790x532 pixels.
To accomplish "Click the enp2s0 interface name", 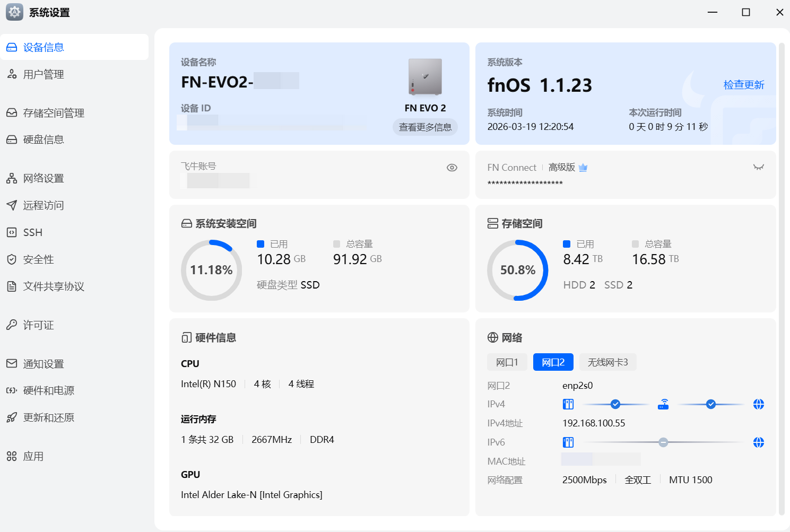I will (578, 386).
